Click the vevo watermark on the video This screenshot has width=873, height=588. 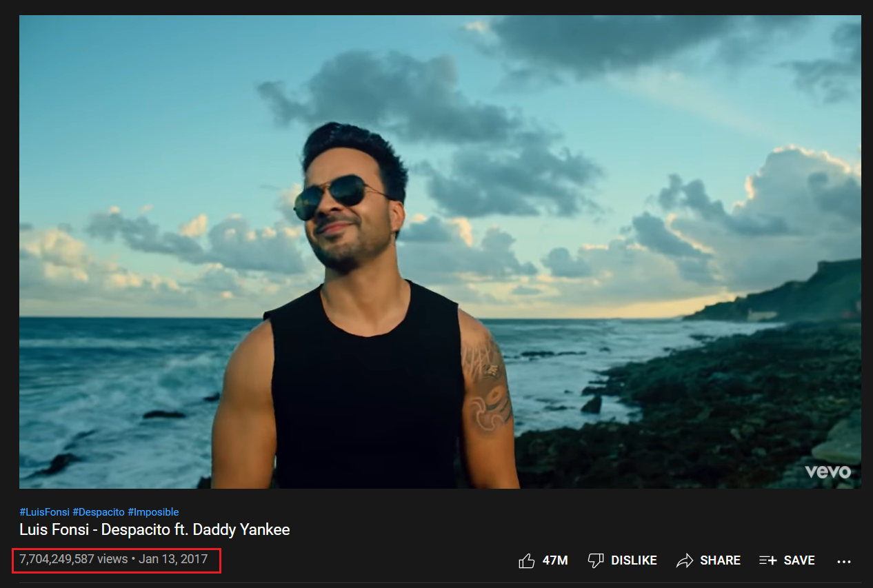[x=827, y=472]
